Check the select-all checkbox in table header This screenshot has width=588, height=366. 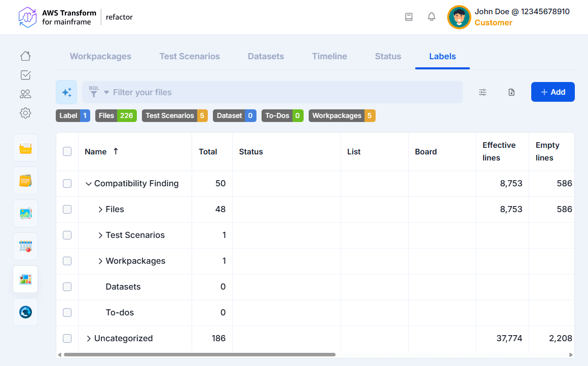[67, 151]
